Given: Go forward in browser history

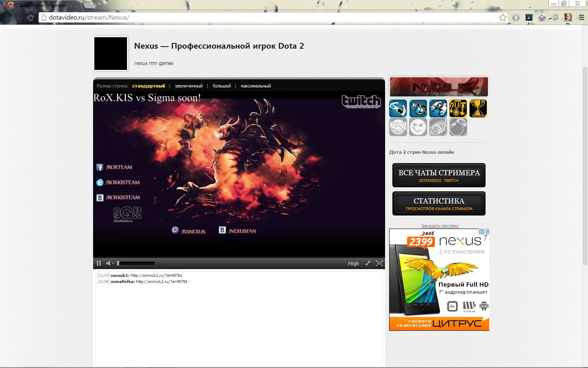Looking at the screenshot, I should (x=19, y=18).
